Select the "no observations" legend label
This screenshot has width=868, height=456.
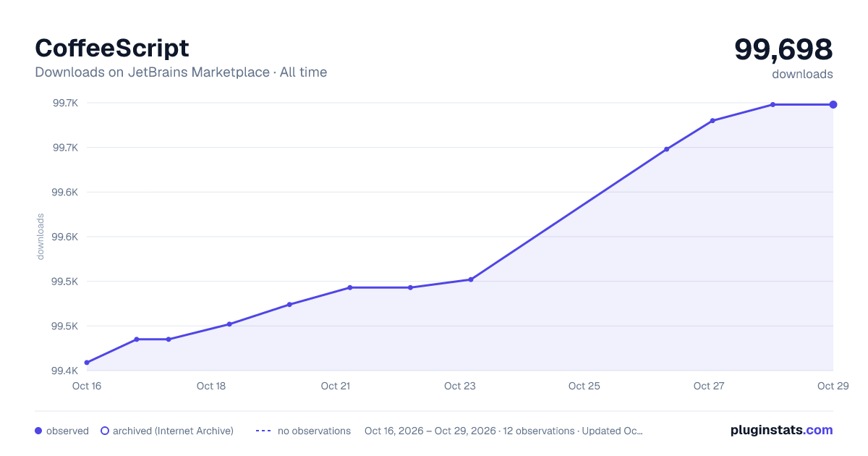coord(314,431)
